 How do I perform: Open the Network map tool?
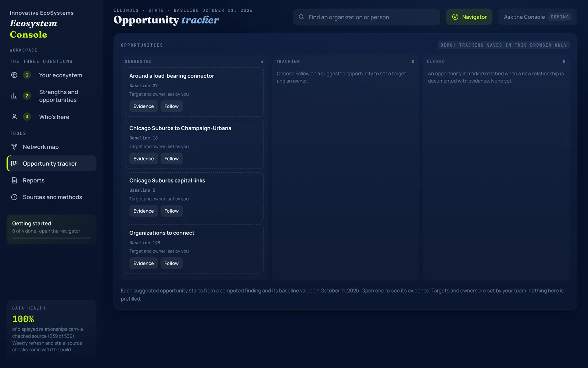tap(51, 147)
